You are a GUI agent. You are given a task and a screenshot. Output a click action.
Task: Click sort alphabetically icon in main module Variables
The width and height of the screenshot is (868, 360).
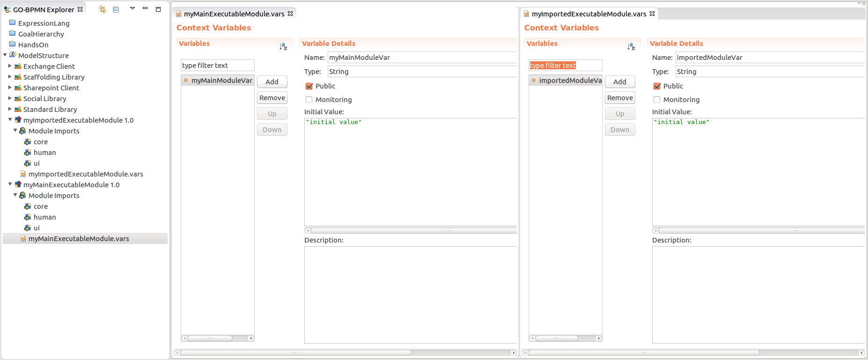(x=283, y=46)
